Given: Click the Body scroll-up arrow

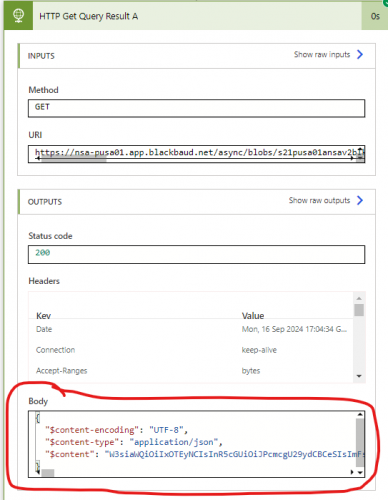Looking at the screenshot, I should 360,414.
